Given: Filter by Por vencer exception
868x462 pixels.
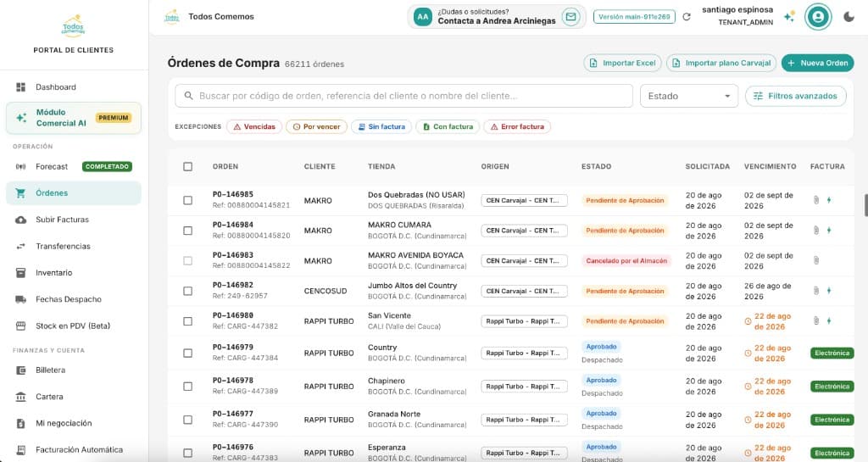Looking at the screenshot, I should point(317,126).
